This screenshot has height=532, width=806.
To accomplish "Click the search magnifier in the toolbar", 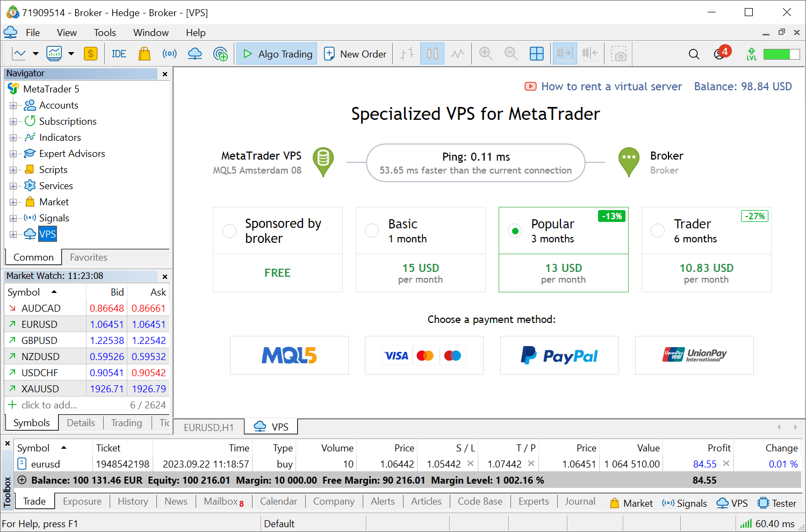I will click(694, 54).
